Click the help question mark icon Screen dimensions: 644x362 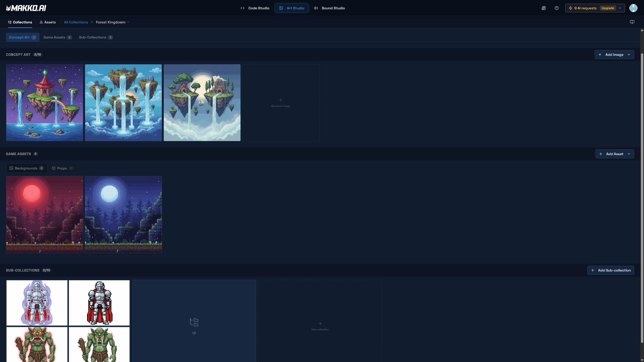556,8
